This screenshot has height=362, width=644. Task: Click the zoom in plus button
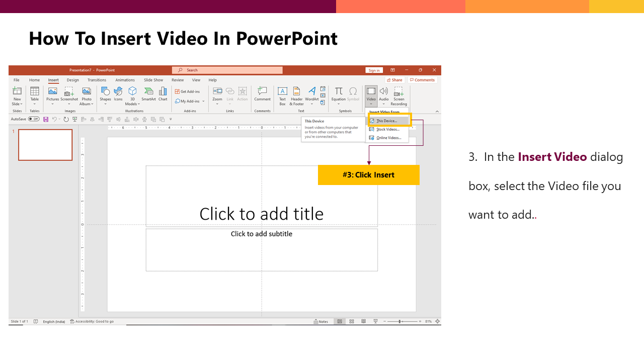tap(420, 321)
